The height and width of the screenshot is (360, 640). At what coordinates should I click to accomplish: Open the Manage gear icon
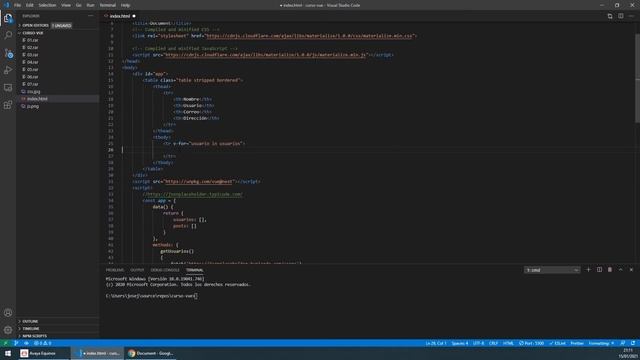[x=8, y=330]
